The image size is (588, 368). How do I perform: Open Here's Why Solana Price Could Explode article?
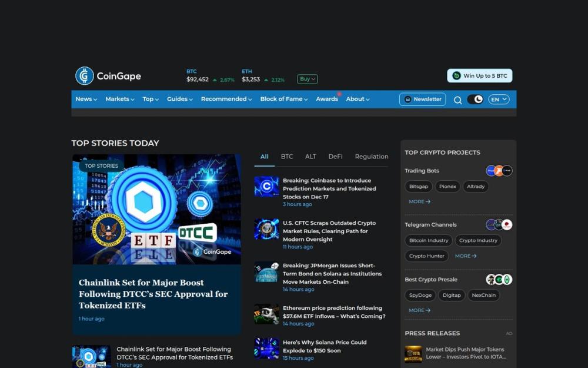click(x=325, y=346)
